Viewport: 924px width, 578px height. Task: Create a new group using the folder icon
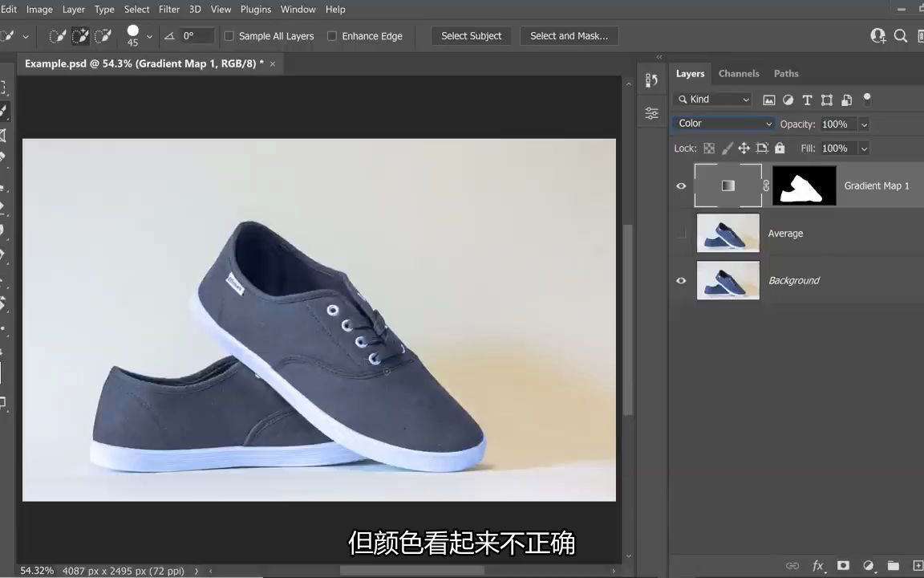coord(894,566)
